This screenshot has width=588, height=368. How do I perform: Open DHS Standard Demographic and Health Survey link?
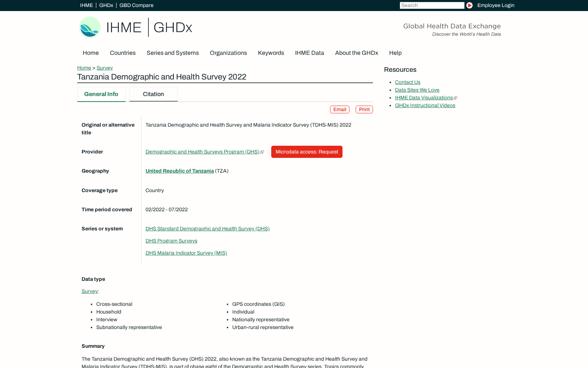(x=208, y=229)
